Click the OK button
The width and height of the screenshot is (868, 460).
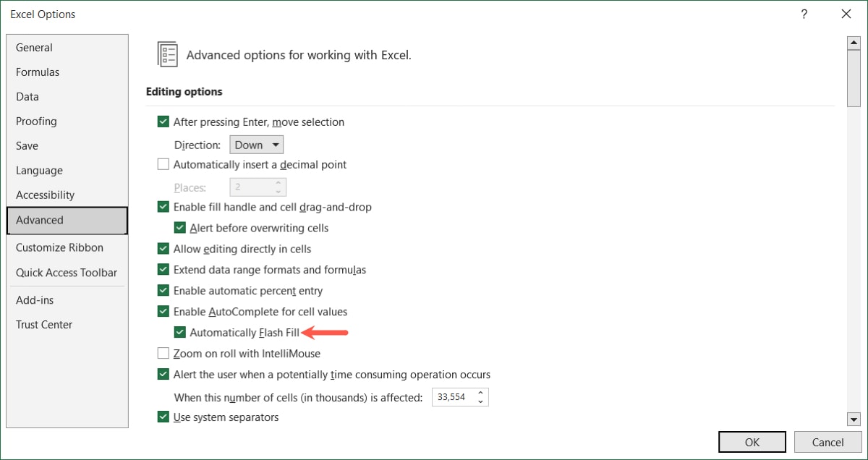(752, 441)
